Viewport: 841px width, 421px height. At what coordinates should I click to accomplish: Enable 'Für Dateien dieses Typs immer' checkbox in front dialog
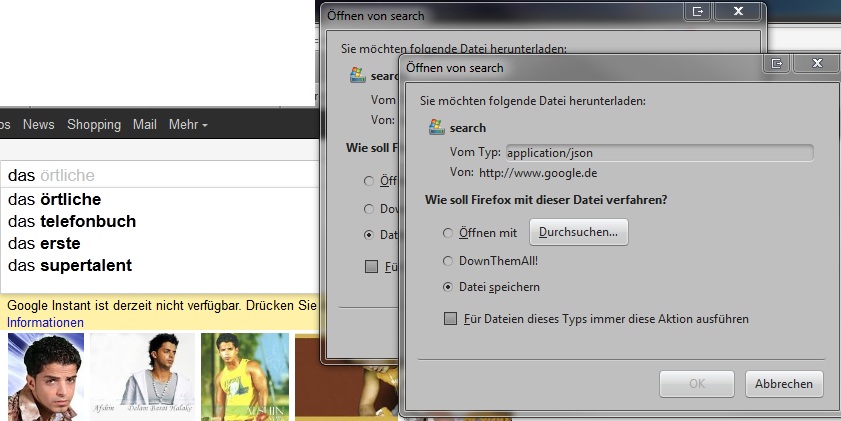click(451, 319)
